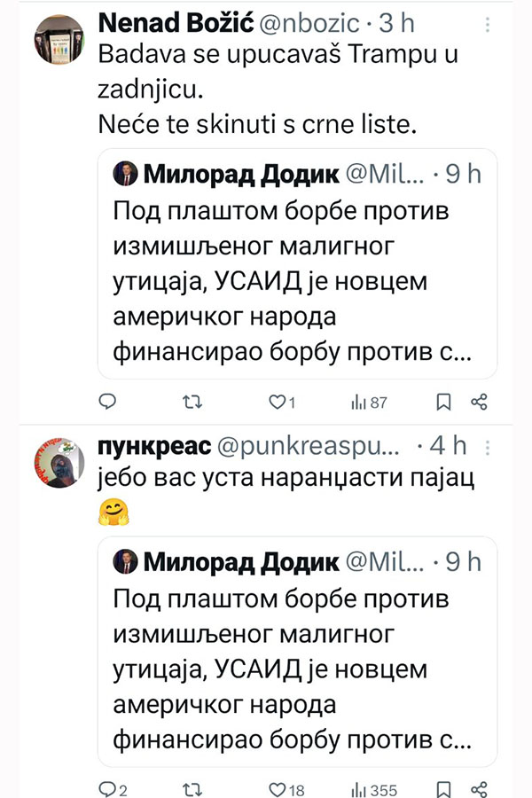Open replies on пункреас tweet
The image size is (532, 798).
[x=106, y=789]
